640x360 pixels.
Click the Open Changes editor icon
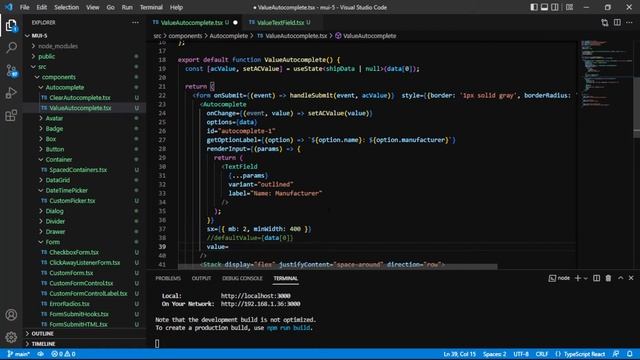(x=604, y=22)
